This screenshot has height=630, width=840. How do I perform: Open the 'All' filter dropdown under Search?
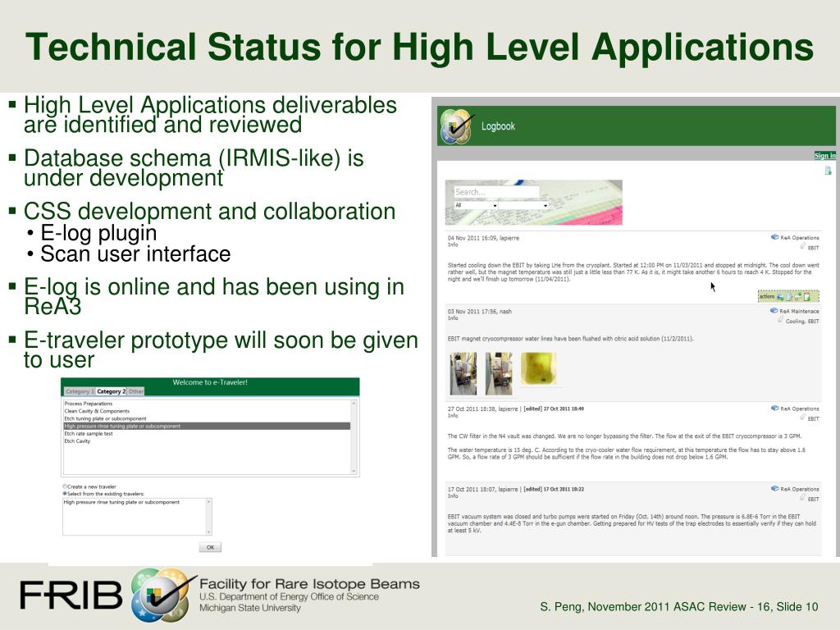(476, 205)
